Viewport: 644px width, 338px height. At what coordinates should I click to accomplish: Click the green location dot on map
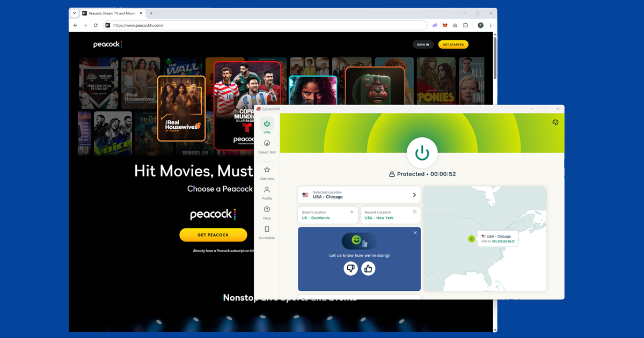pyautogui.click(x=471, y=239)
